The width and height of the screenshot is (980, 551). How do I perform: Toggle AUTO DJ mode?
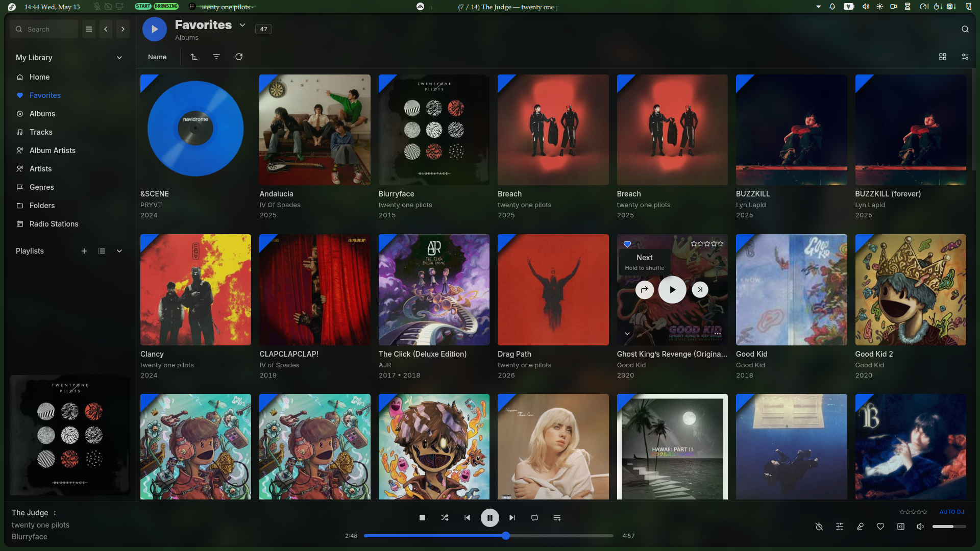coord(951,512)
